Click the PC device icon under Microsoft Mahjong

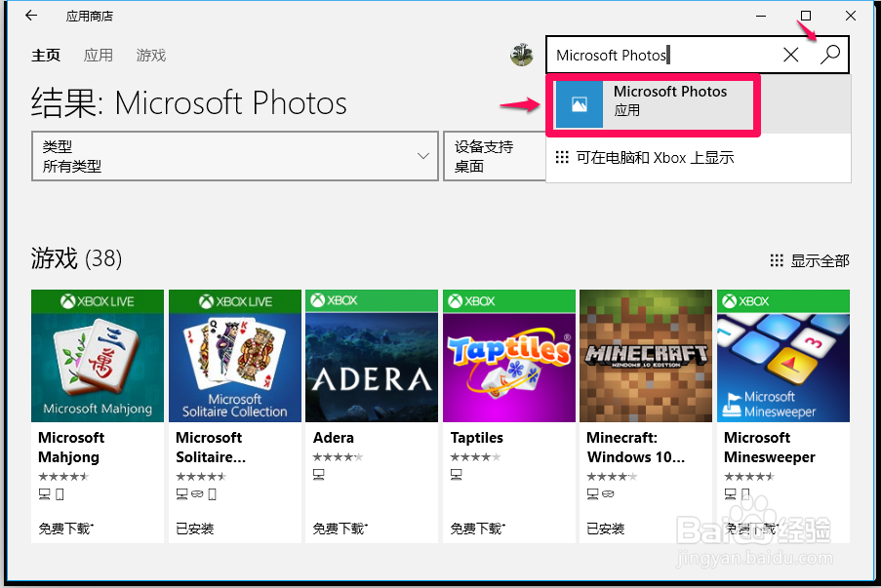coord(44,494)
